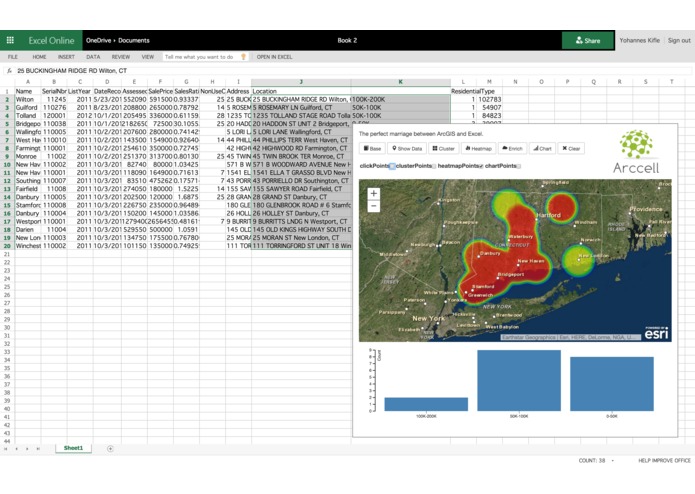Toggle the heatmapPoints checkbox
This screenshot has height=494, width=695.
(x=481, y=166)
